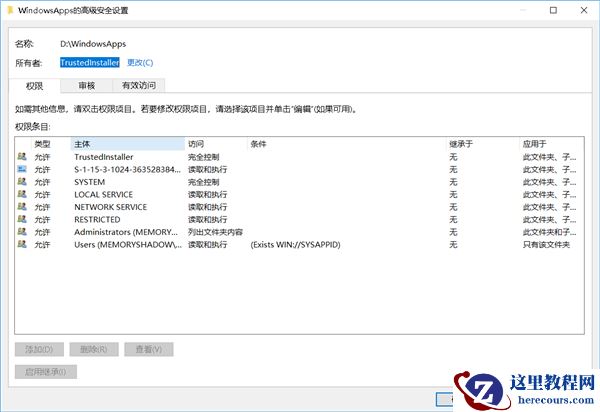Image resolution: width=600 pixels, height=412 pixels.
Task: Click 读取和执行 in the RESTRICTED row
Action: tap(207, 220)
